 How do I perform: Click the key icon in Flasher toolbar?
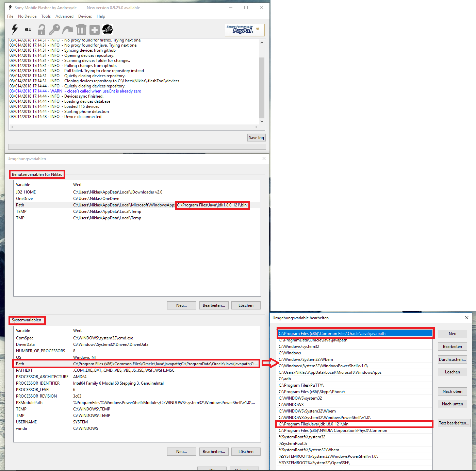coord(54,30)
